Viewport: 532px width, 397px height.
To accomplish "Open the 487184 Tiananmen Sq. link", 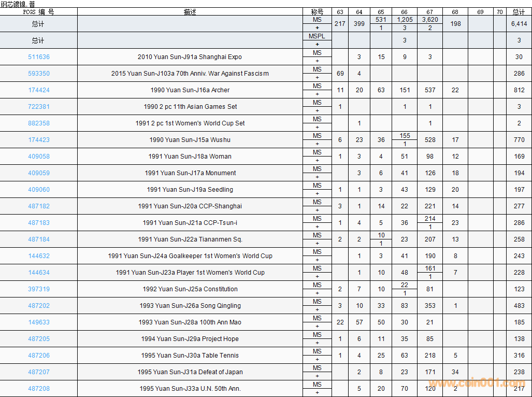I will [x=39, y=239].
